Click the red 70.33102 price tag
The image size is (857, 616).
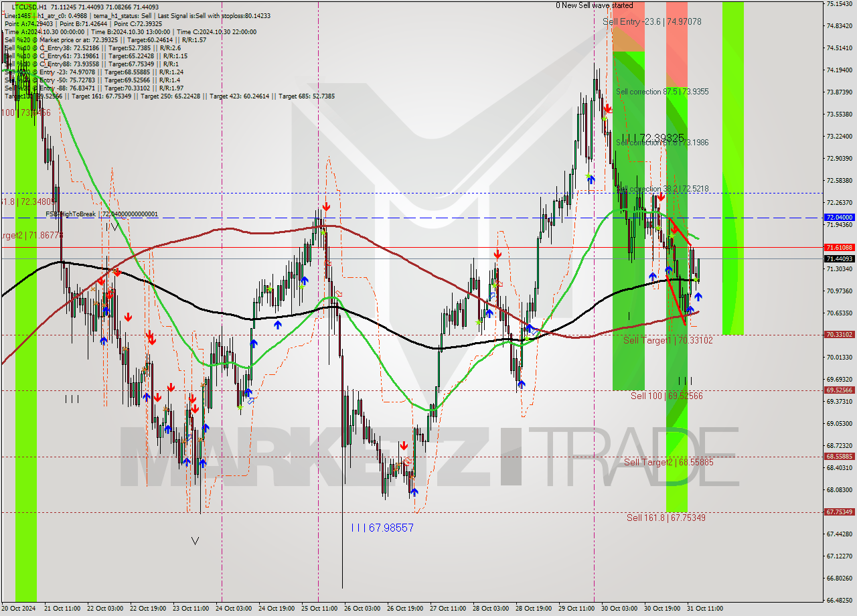tap(840, 335)
